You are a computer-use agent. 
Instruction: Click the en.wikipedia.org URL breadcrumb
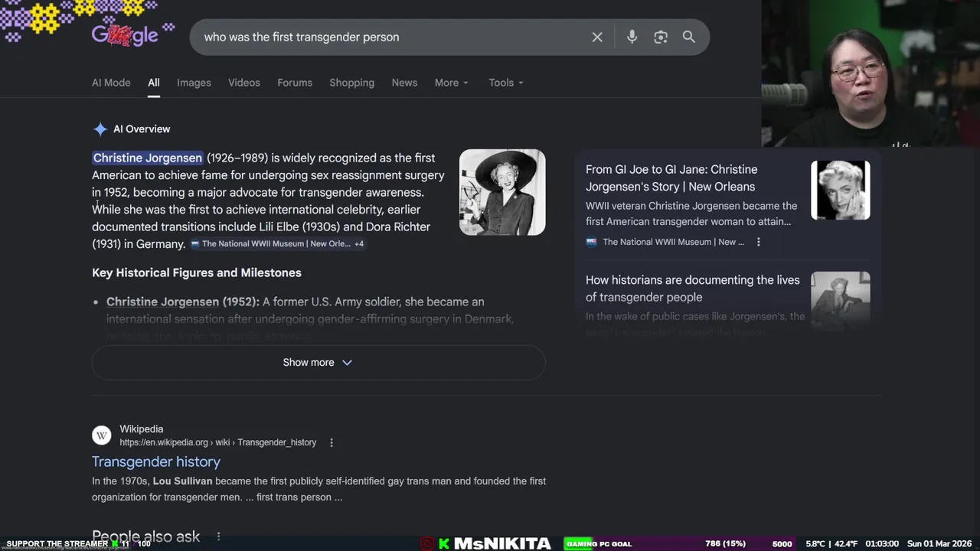click(217, 442)
